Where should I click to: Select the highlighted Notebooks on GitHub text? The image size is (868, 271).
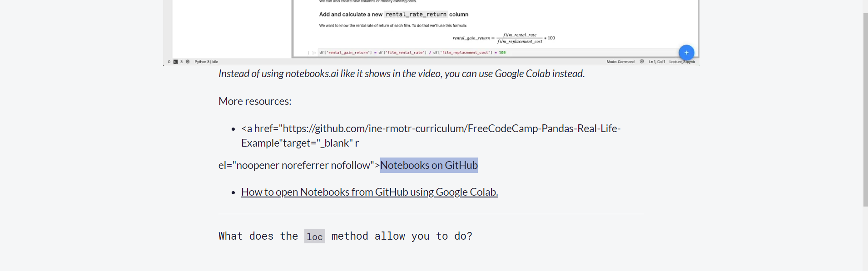click(429, 165)
